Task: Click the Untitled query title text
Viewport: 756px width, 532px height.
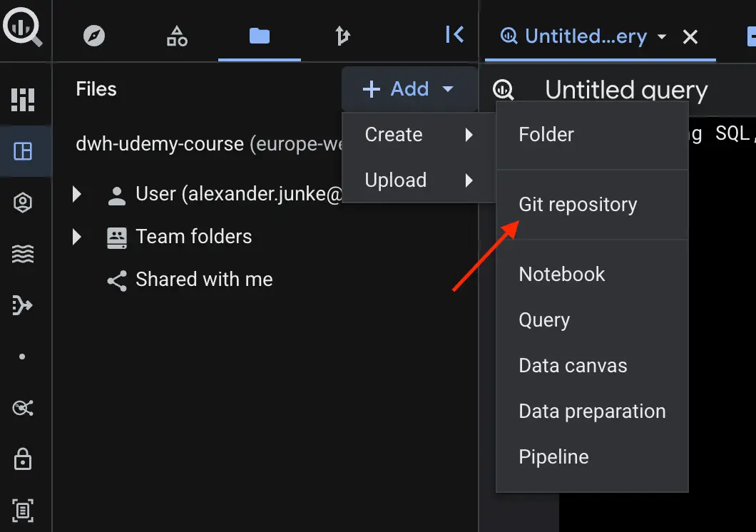Action: [626, 90]
